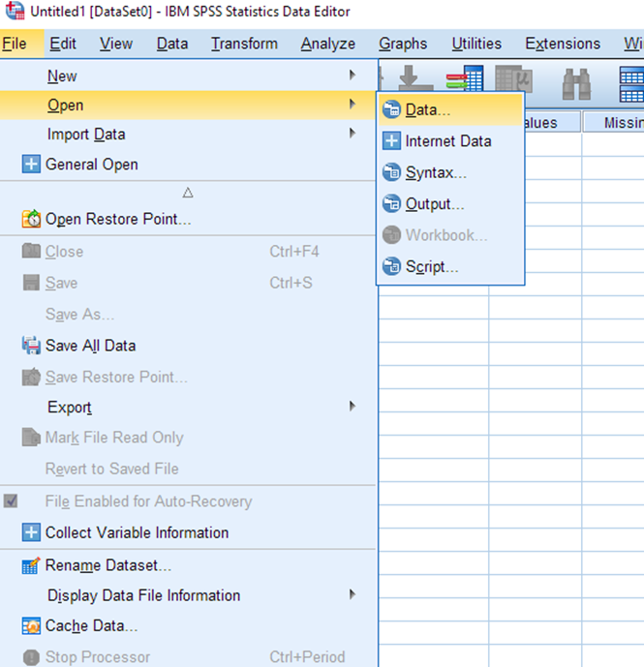Click the Cache Data icon
644x667 pixels.
coord(31,625)
